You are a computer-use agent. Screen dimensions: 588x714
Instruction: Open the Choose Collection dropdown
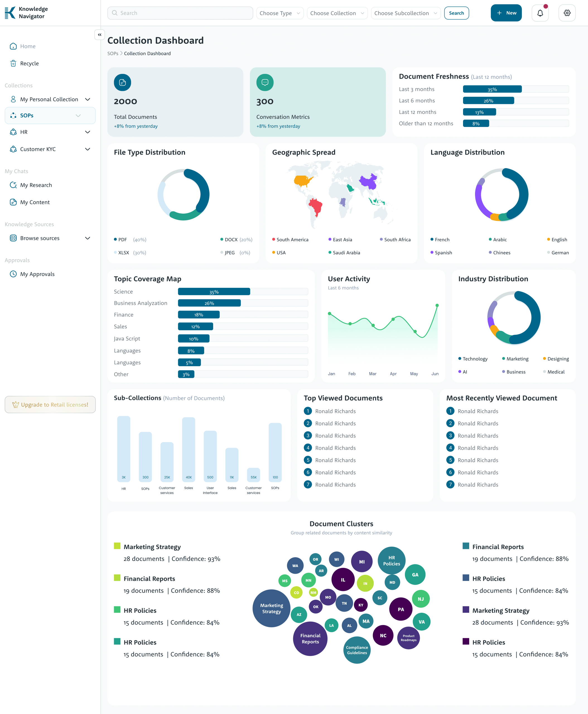(x=337, y=13)
